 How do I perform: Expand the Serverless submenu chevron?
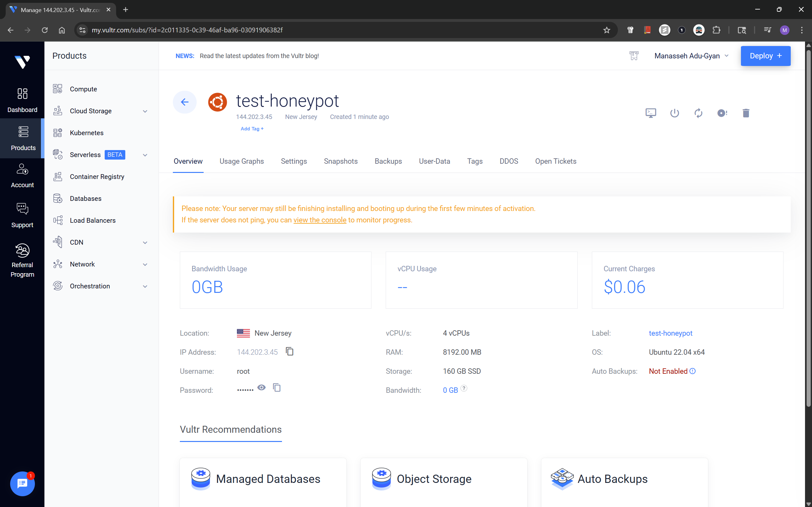(x=145, y=155)
